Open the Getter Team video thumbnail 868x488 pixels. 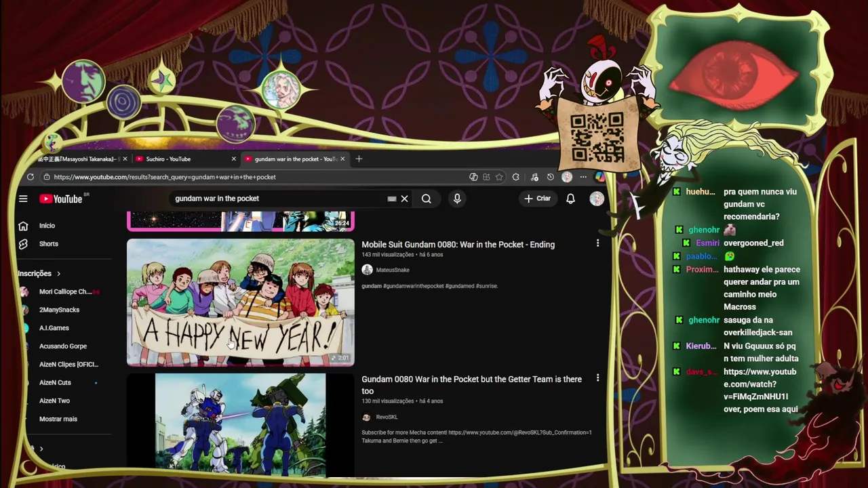[241, 425]
